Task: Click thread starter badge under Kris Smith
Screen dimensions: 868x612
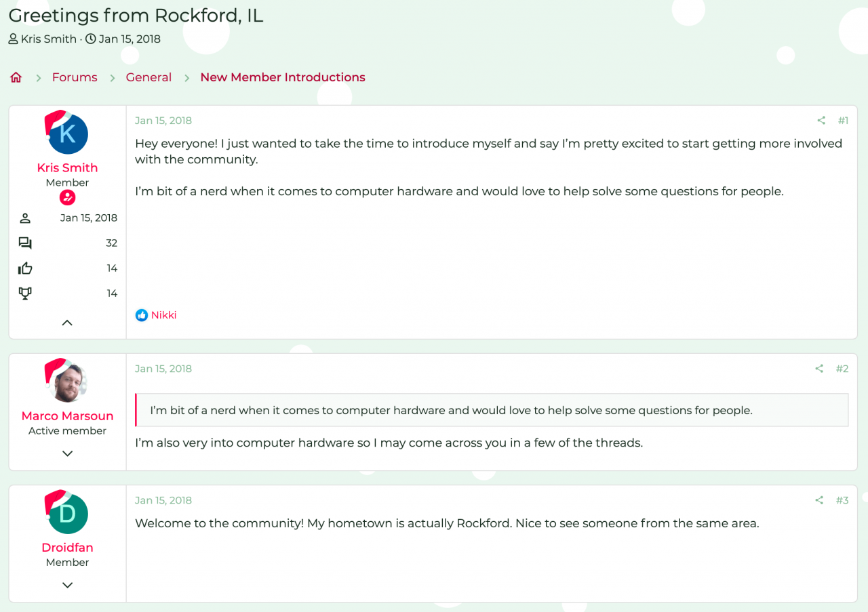Action: (x=67, y=198)
